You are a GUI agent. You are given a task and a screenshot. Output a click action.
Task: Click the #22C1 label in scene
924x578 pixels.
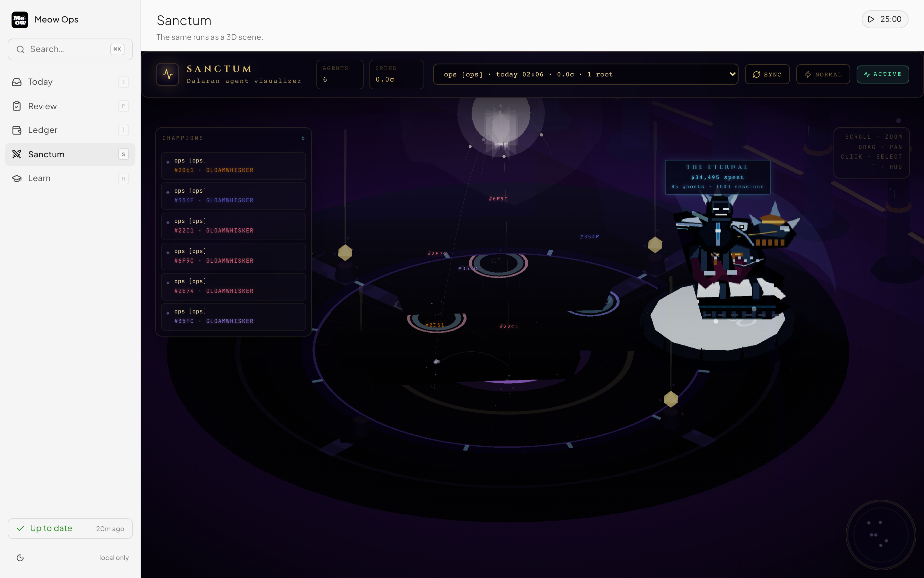coord(509,326)
